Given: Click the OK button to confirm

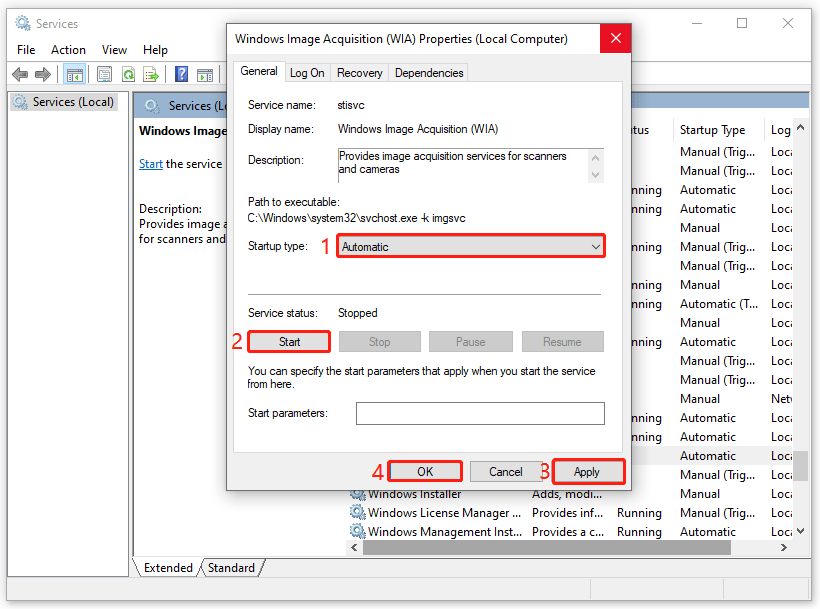Looking at the screenshot, I should pos(424,471).
